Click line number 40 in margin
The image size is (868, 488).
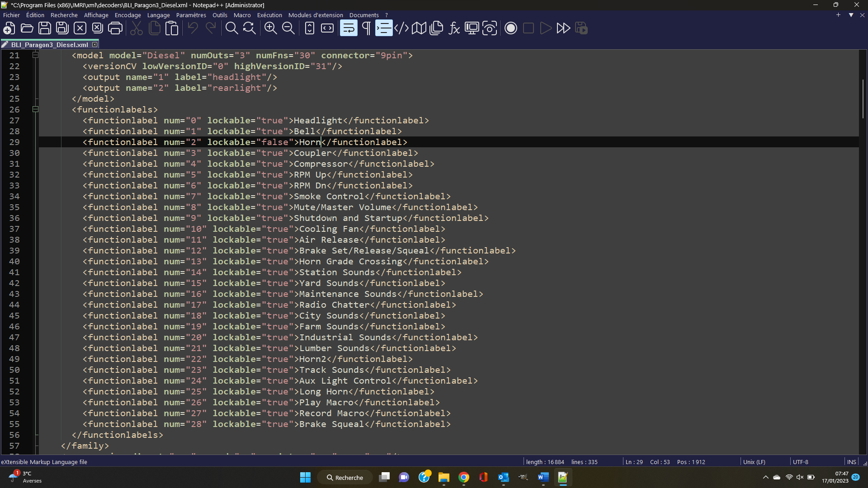pos(14,262)
